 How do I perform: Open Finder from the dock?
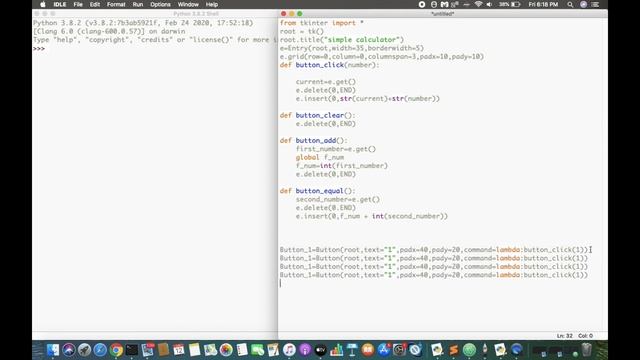click(x=53, y=350)
